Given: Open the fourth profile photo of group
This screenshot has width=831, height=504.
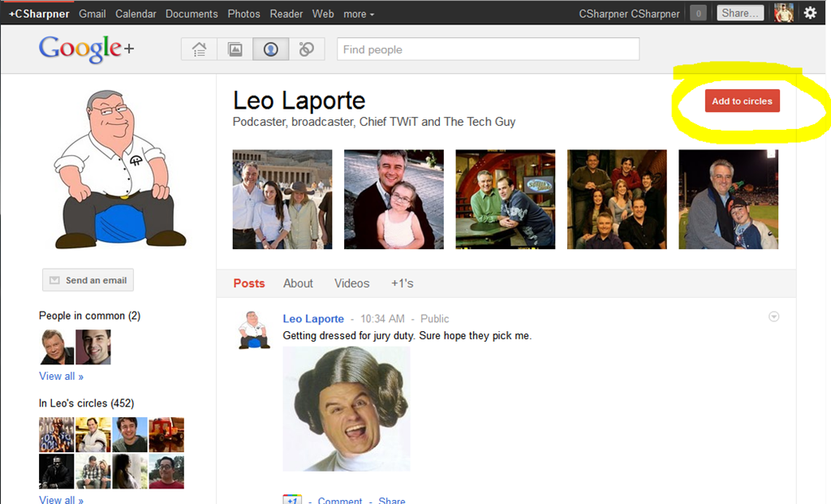Looking at the screenshot, I should tap(617, 200).
